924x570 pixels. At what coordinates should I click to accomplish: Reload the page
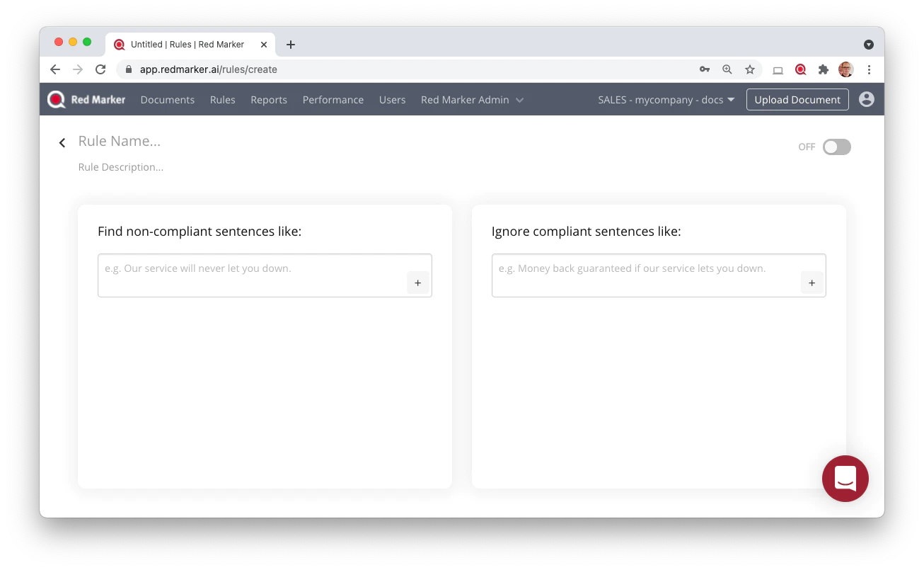click(100, 69)
